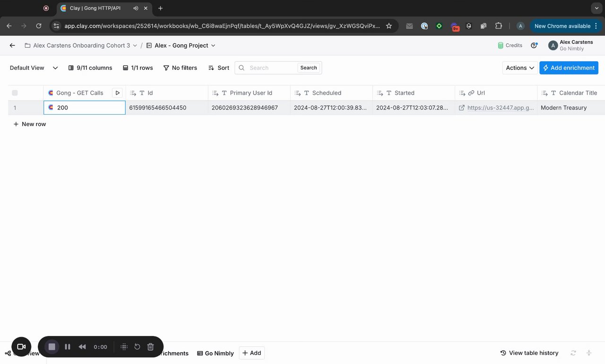This screenshot has width=605, height=364.
Task: Open the Calendar Title column header
Action: 571,93
